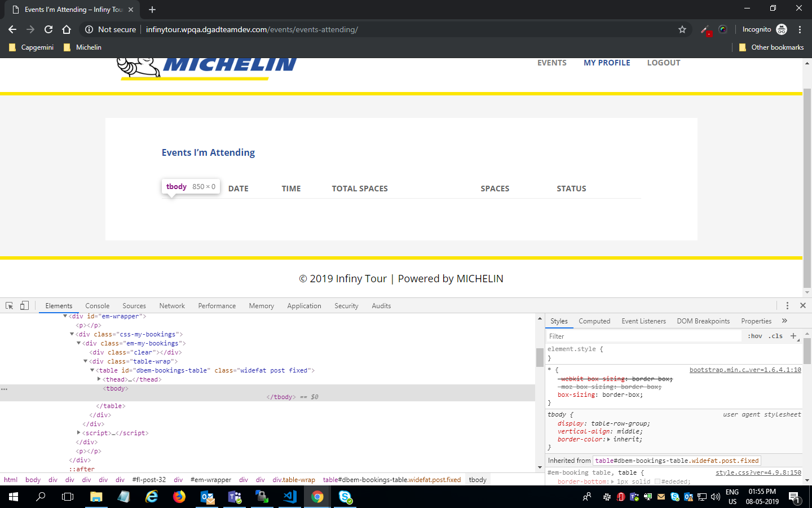Expand the border-color shorthand triangle
Viewport: 812px width, 508px height.
click(608, 439)
